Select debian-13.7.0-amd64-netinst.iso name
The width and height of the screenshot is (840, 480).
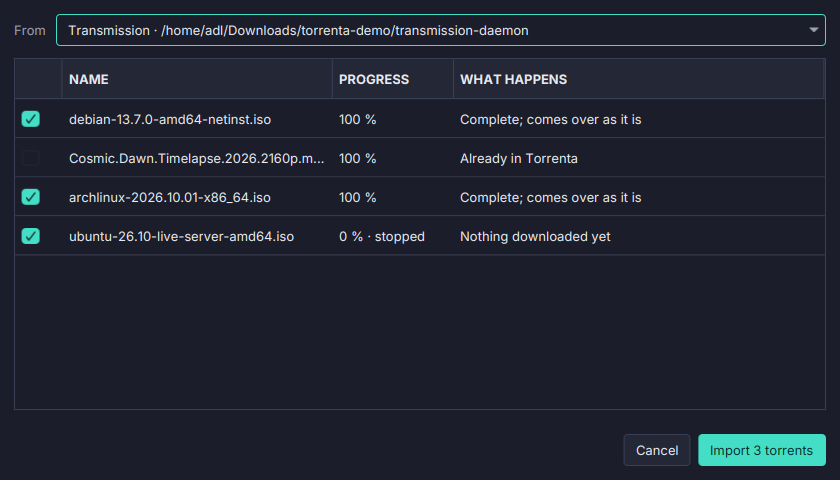point(170,119)
